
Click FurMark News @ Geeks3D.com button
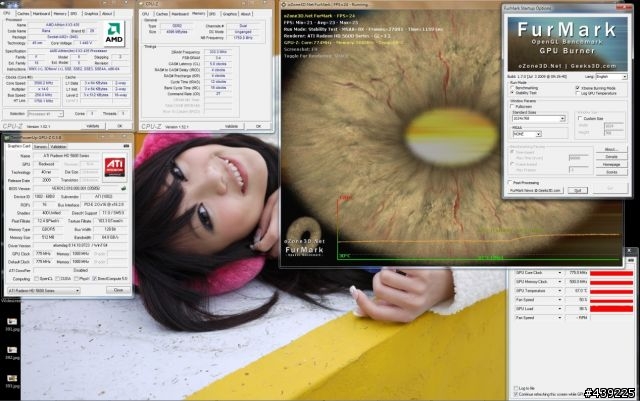coord(535,190)
